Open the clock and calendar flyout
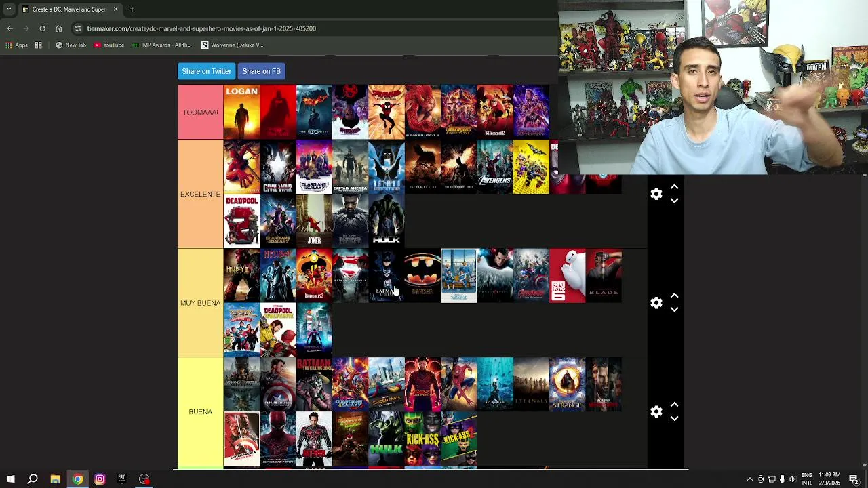Image resolution: width=868 pixels, height=488 pixels. [829, 479]
